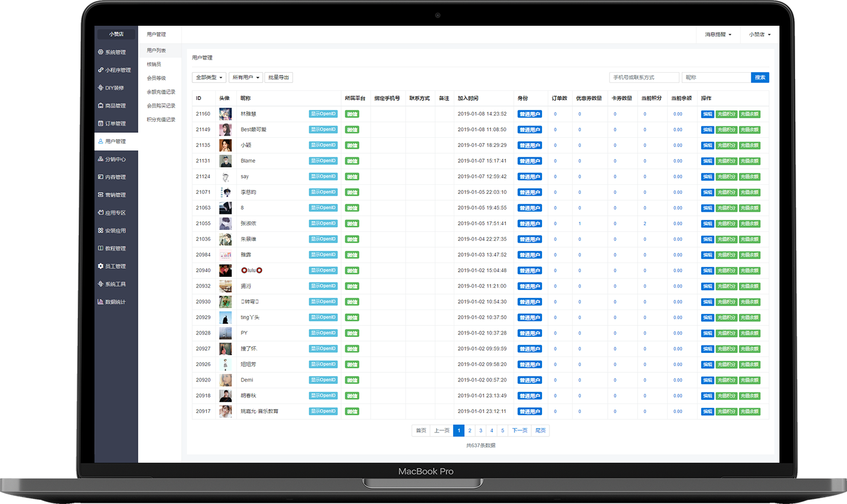Click the 订单管理 clipboard icon

click(x=101, y=124)
